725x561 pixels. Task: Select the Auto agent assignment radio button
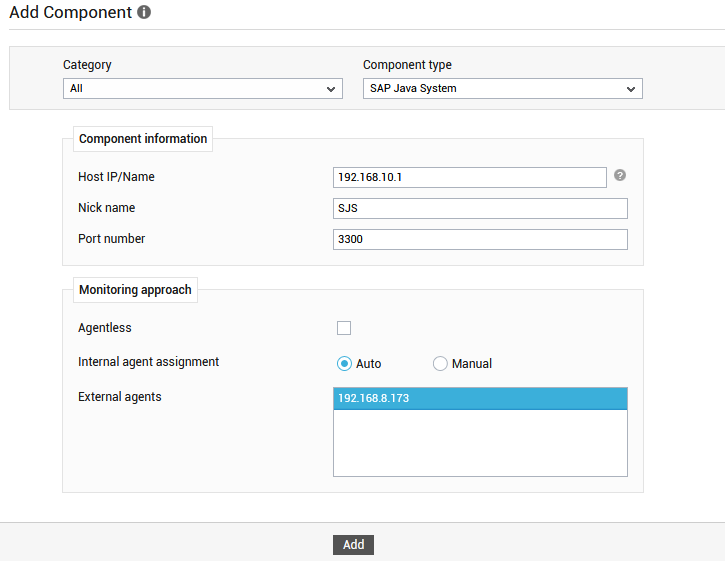pos(344,364)
